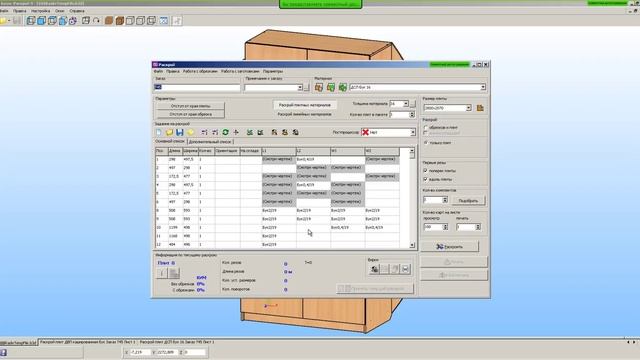The height and width of the screenshot is (360, 640).
Task: Switch to Дополнительный список tab
Action: (x=210, y=142)
